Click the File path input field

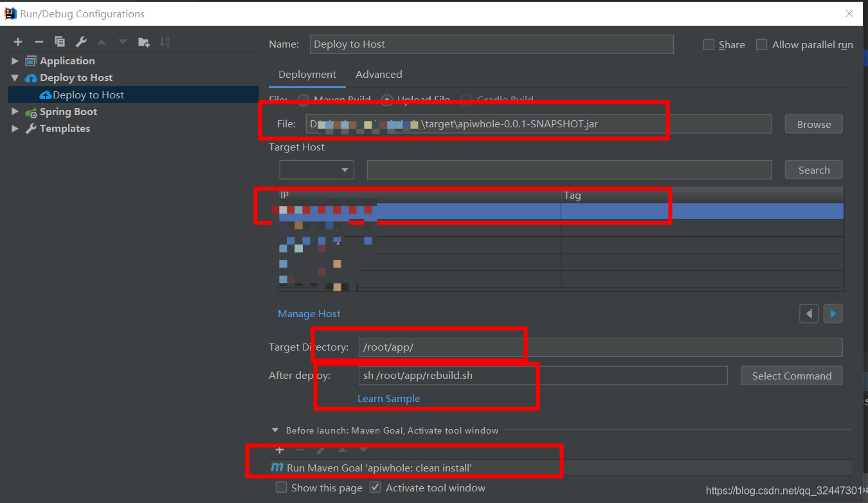point(539,124)
